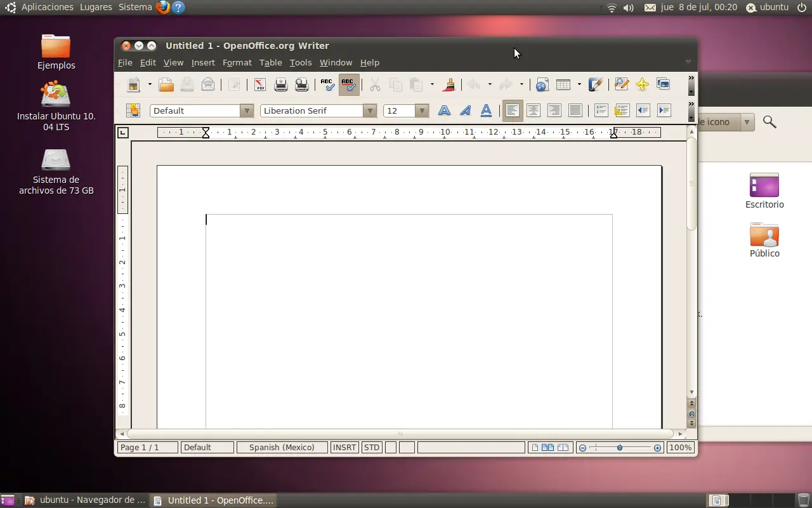Set Justified paragraph alignment
812x508 pixels.
[575, 110]
